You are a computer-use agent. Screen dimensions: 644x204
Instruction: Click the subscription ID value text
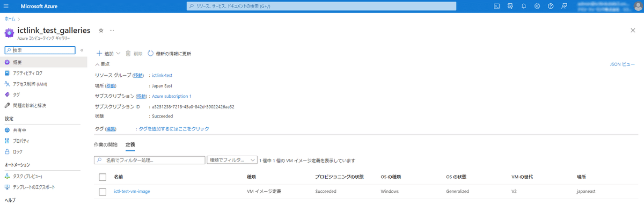(193, 106)
